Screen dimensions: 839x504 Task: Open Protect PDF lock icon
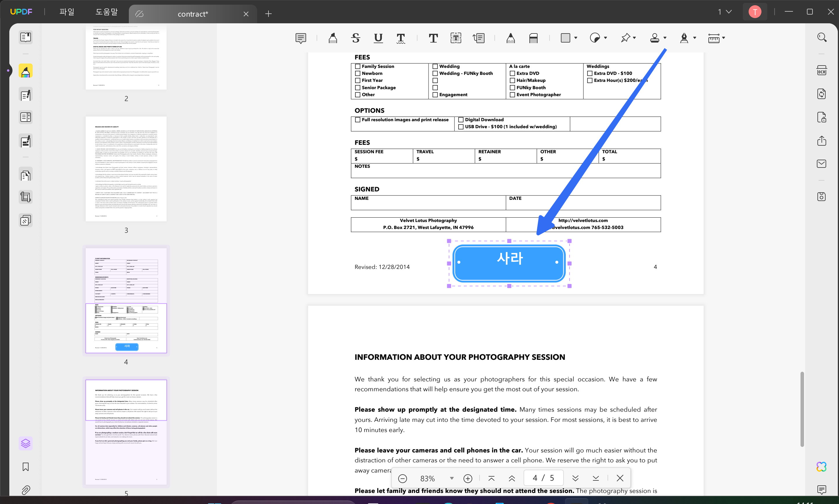pyautogui.click(x=822, y=117)
